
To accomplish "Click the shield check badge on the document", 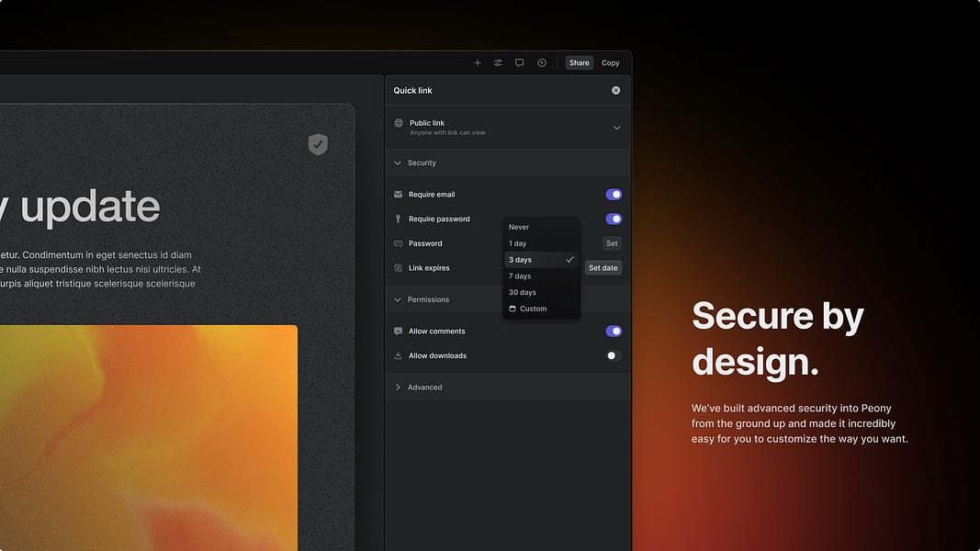I will 318,144.
